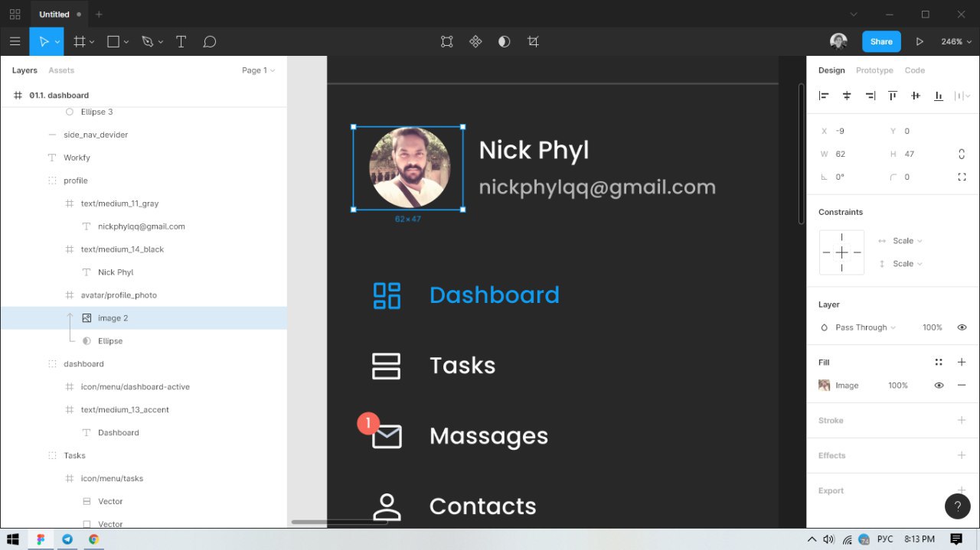
Task: Expand the Move tool dropdown arrow
Action: (x=57, y=42)
